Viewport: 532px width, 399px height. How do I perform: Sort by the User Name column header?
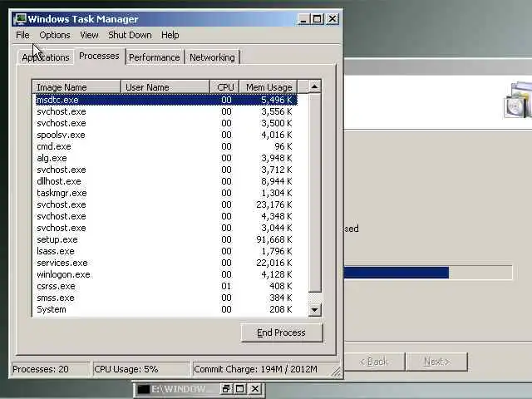pos(165,87)
